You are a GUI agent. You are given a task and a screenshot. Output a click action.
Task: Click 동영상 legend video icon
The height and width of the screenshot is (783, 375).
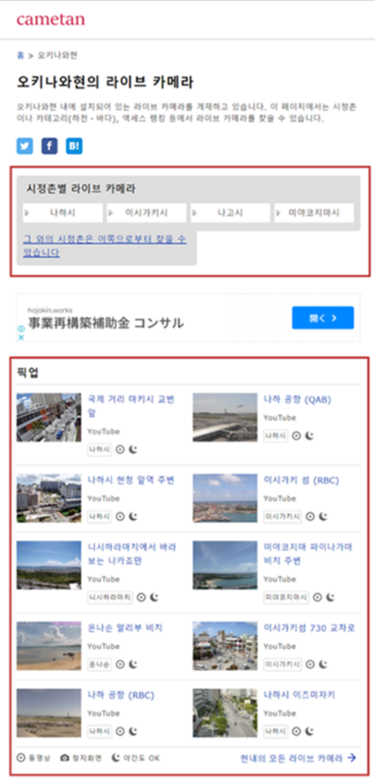pyautogui.click(x=21, y=758)
